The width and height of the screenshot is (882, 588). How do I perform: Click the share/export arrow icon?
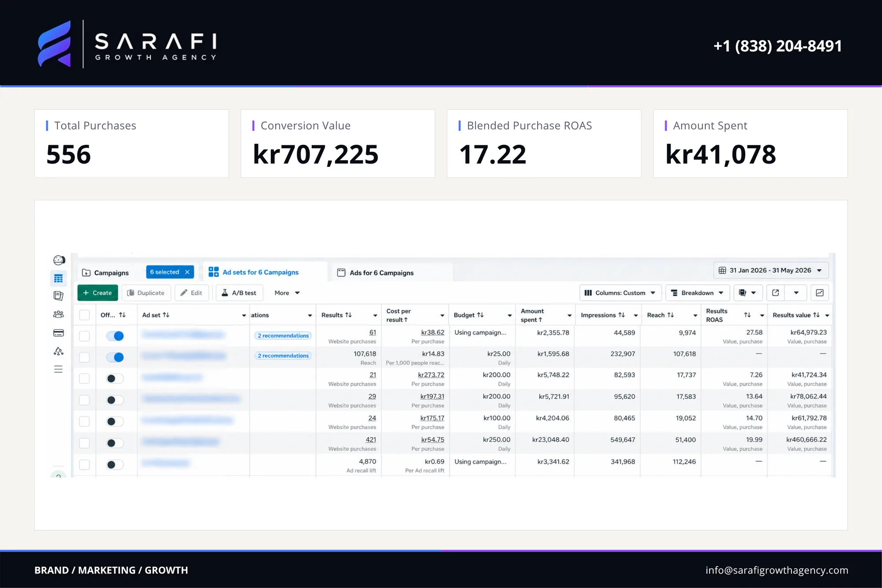coord(776,293)
